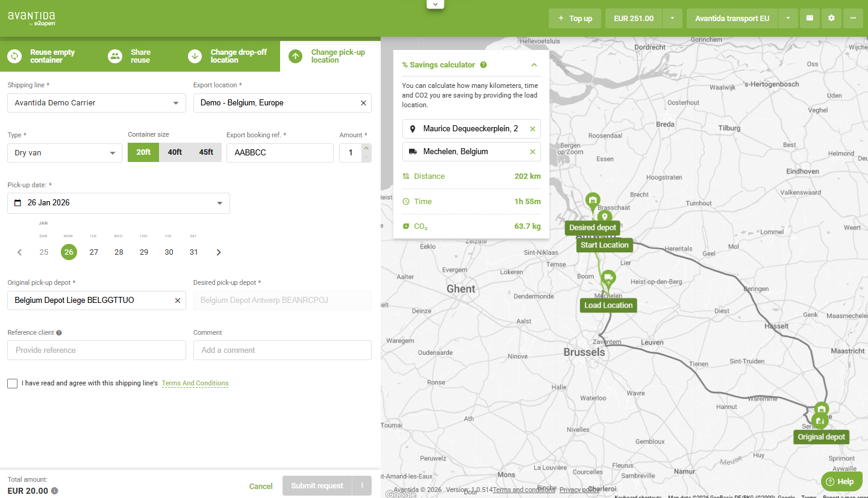Click the Avantida logo
The width and height of the screenshot is (868, 498).
point(31,18)
